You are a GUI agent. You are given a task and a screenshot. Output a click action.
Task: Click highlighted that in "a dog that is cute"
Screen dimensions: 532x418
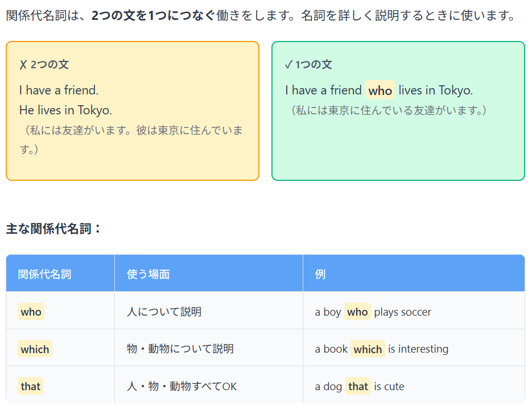tap(358, 387)
